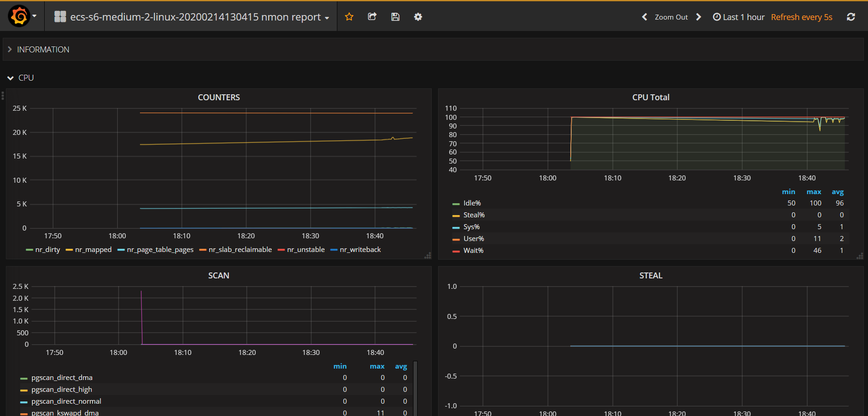Image resolution: width=868 pixels, height=416 pixels.
Task: Toggle nr_page_table_pages series in legend
Action: click(160, 249)
